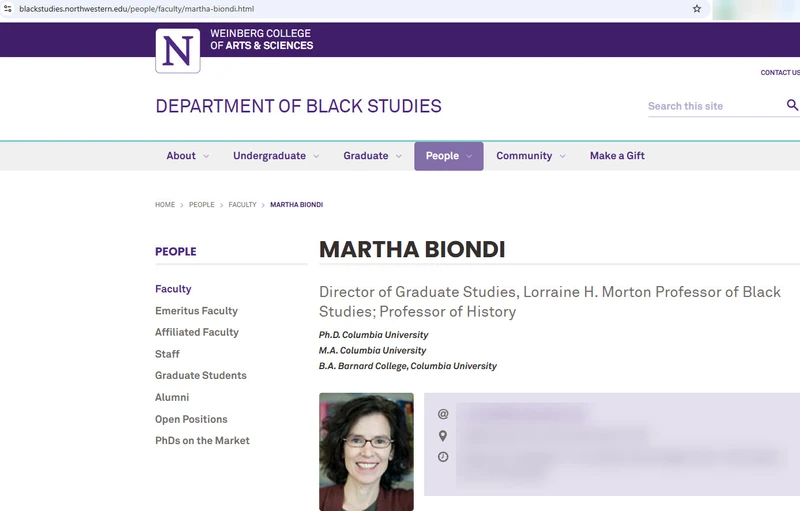800x511 pixels.
Task: Go to Weinberg College of Arts & Sciences
Action: [x=262, y=39]
